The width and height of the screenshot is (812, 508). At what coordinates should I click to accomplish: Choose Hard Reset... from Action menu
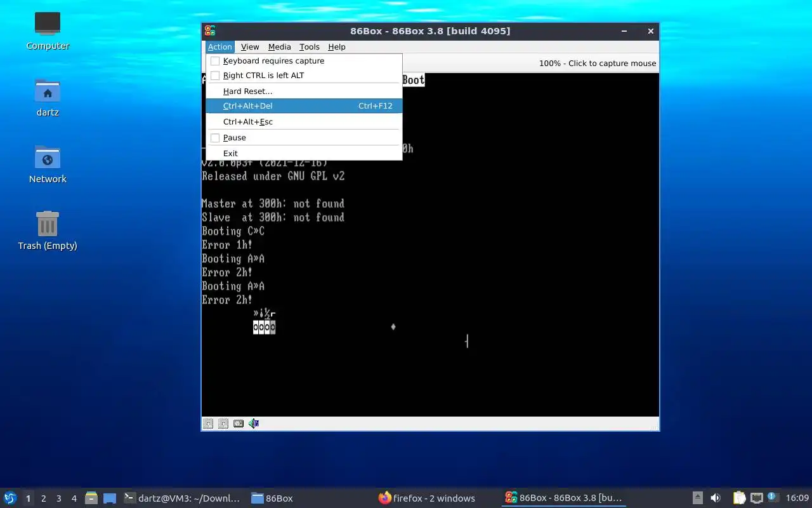click(304, 91)
